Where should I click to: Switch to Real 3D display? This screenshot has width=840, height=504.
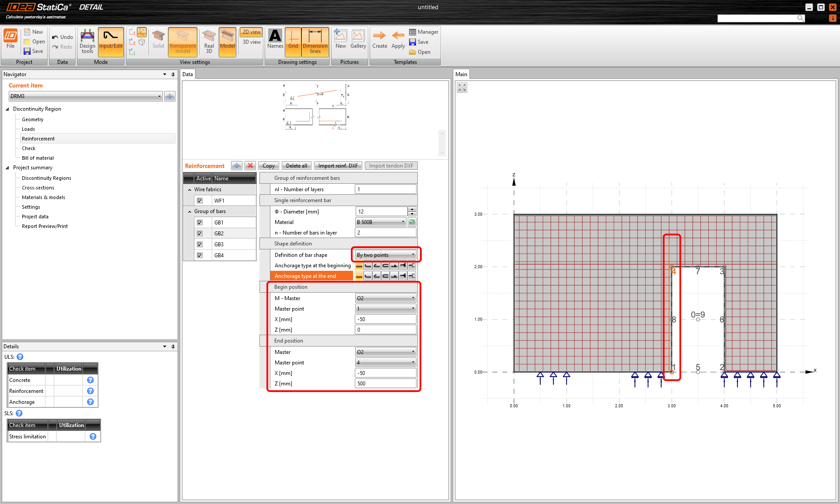(208, 42)
